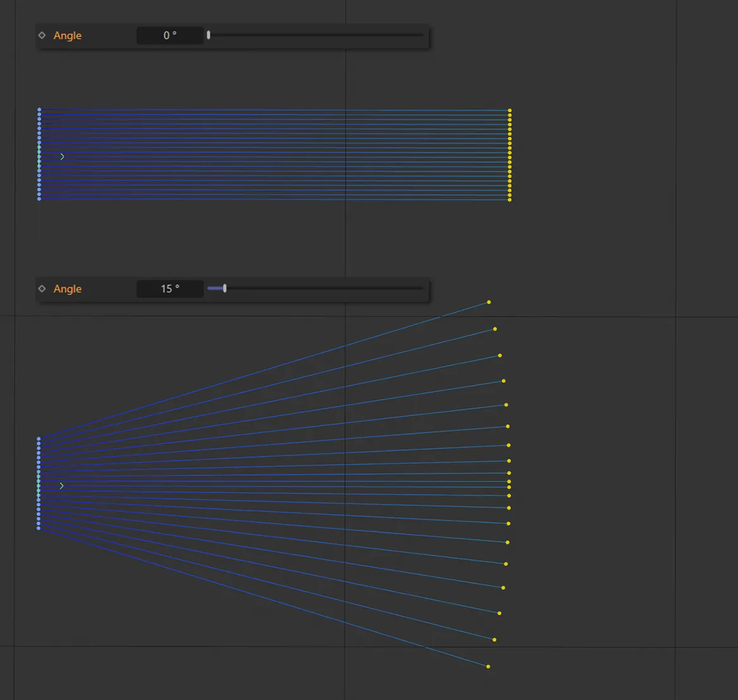
Task: Select the top blue source point in the upper viewport
Action: pos(39,109)
